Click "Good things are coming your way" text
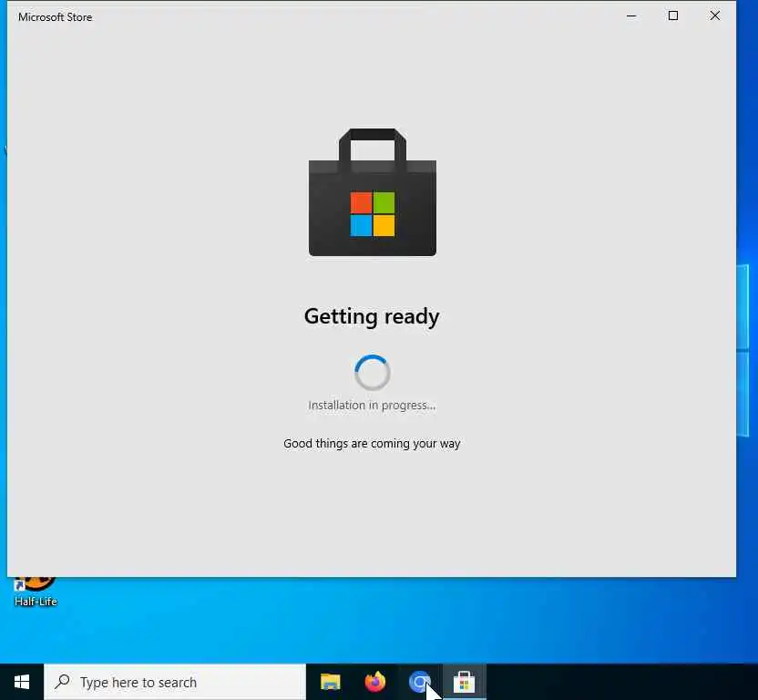 372,444
